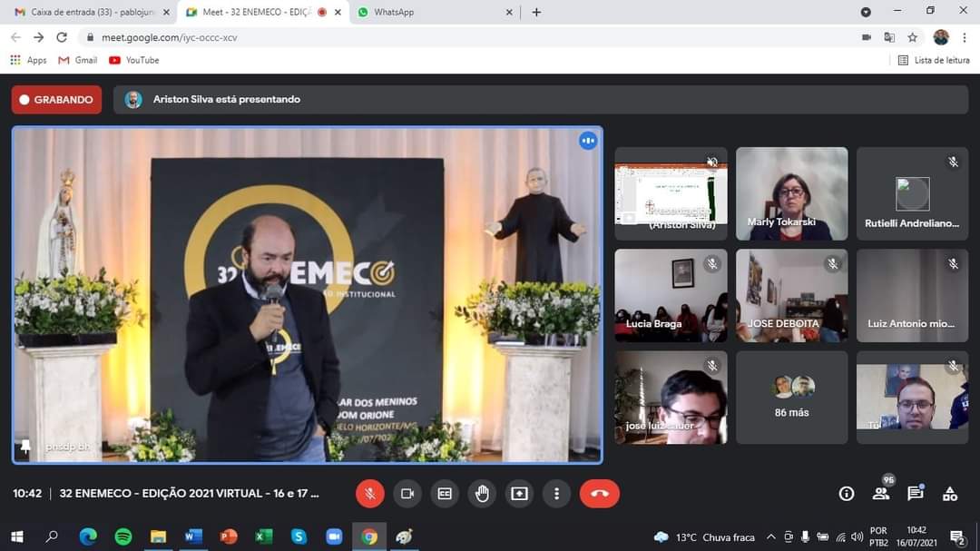Leave the call with red hang-up button
The image size is (980, 551).
[599, 494]
